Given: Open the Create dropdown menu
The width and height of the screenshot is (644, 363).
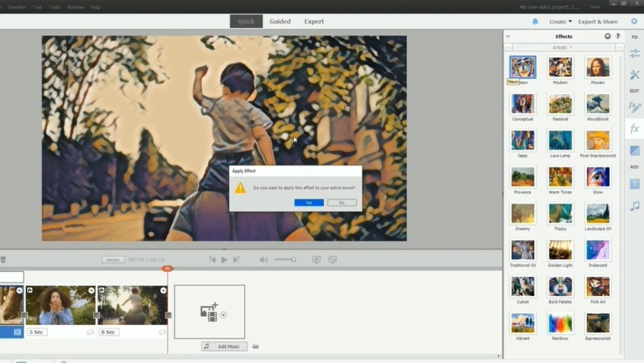Looking at the screenshot, I should coord(560,21).
